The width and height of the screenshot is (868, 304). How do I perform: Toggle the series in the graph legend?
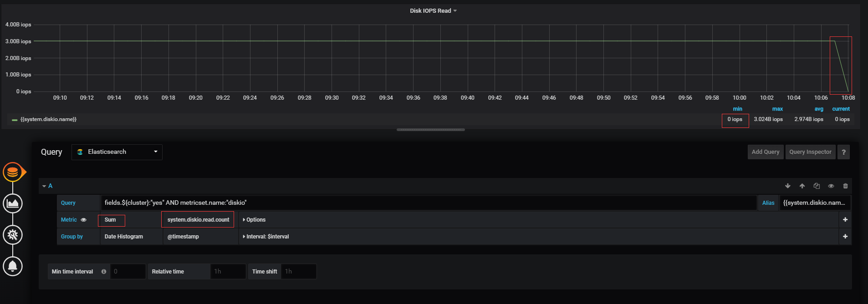[x=48, y=119]
